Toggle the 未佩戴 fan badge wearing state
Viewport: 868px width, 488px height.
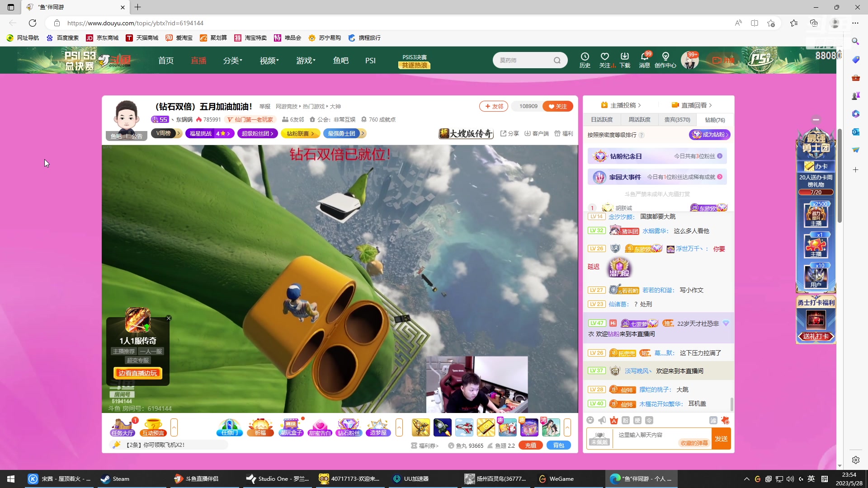[x=599, y=438]
